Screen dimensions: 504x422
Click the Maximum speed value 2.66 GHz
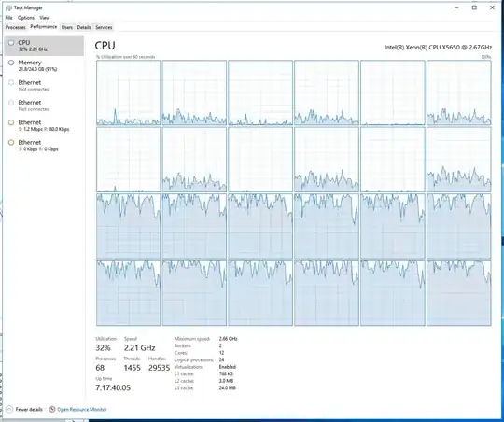coord(229,339)
